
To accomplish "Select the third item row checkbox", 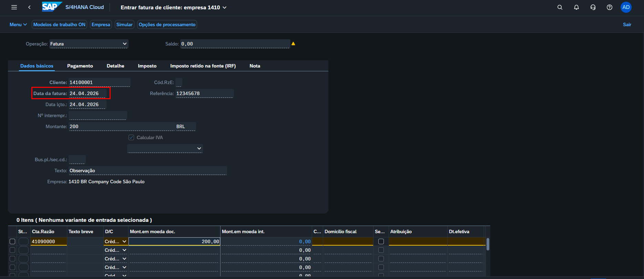I will tap(12, 259).
